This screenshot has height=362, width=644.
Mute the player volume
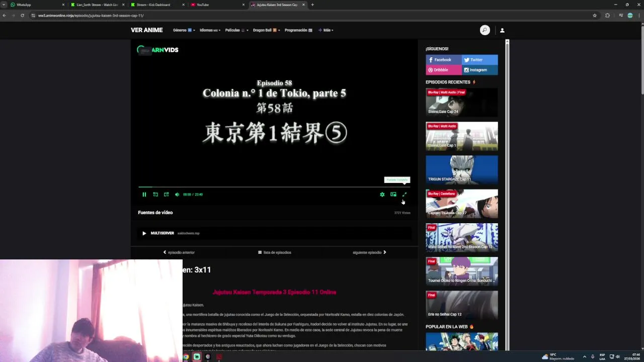pyautogui.click(x=177, y=195)
